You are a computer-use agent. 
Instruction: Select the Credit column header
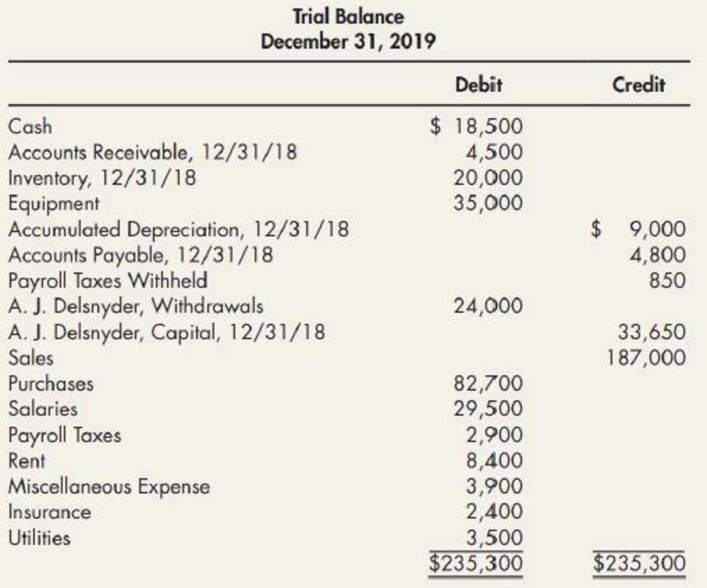click(x=638, y=85)
